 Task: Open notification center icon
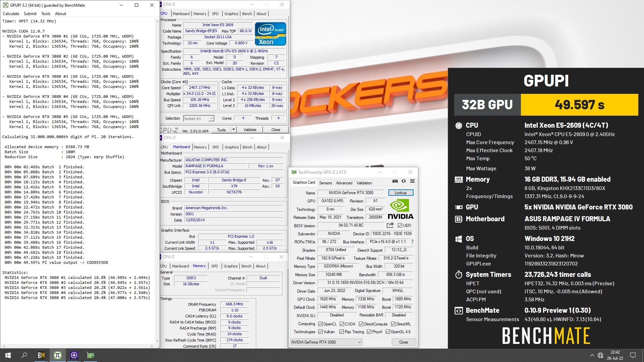[633, 355]
